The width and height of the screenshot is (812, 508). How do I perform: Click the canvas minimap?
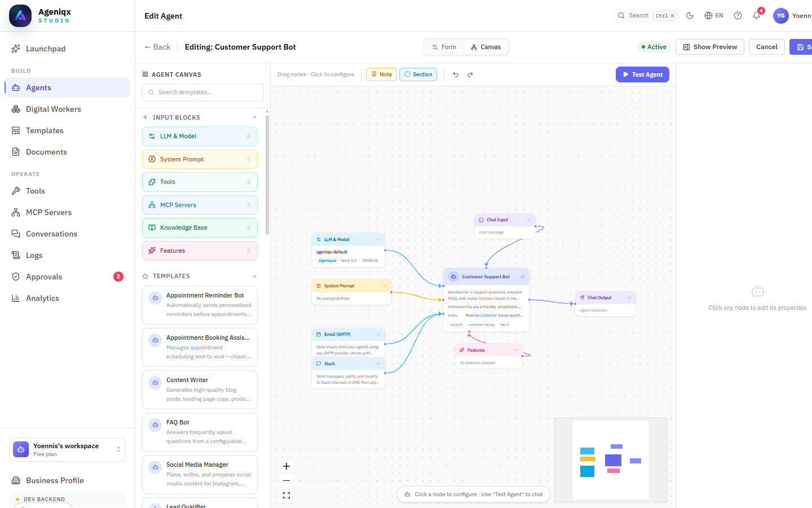[x=611, y=460]
